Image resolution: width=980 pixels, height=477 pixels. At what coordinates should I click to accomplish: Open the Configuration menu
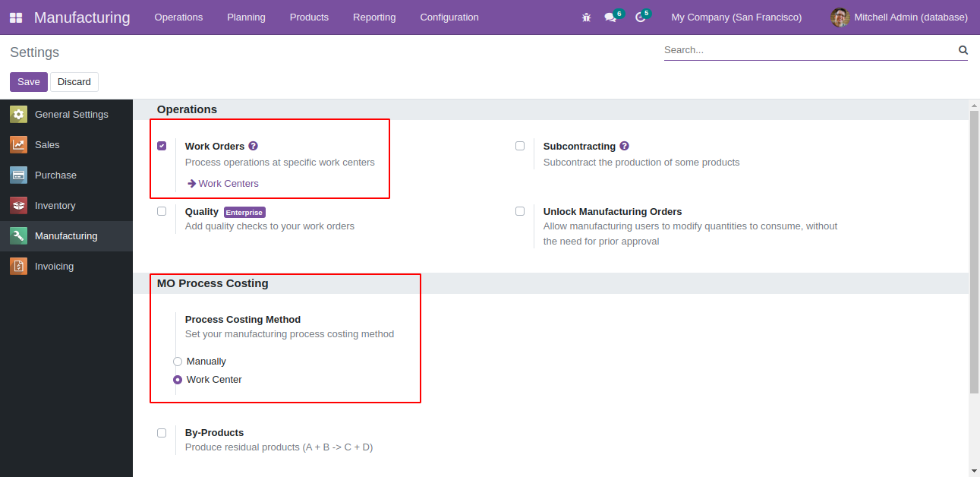click(x=449, y=17)
